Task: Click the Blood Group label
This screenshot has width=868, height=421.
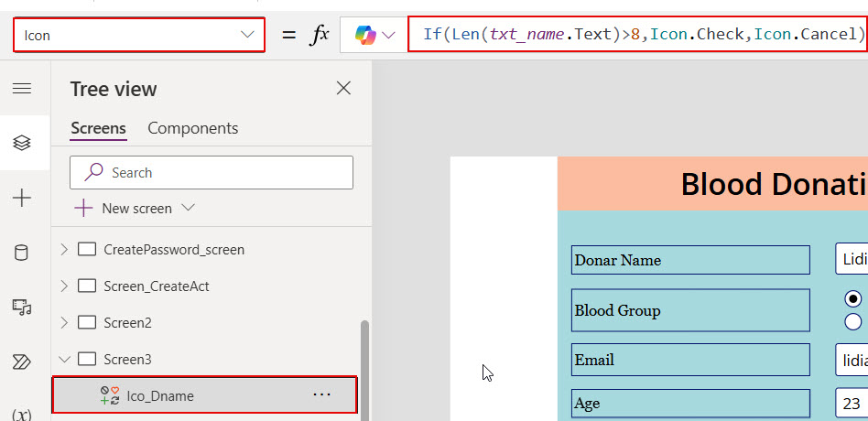Action: [691, 310]
